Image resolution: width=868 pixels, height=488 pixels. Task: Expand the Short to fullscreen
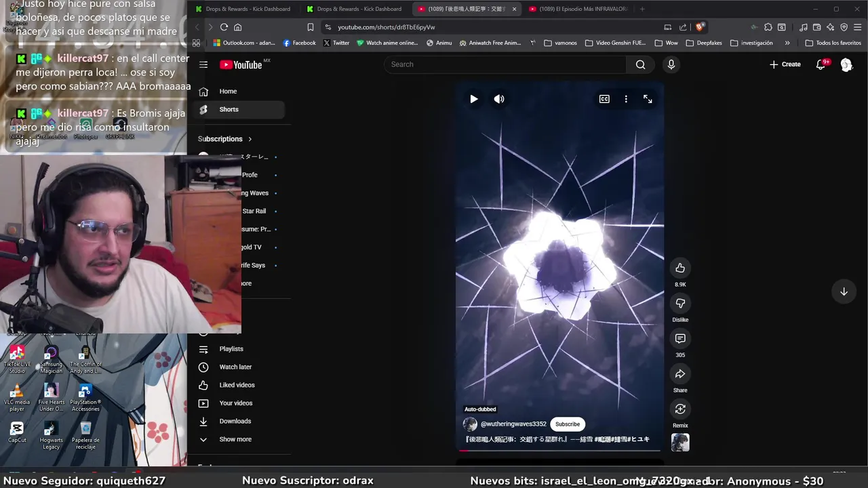coord(648,99)
